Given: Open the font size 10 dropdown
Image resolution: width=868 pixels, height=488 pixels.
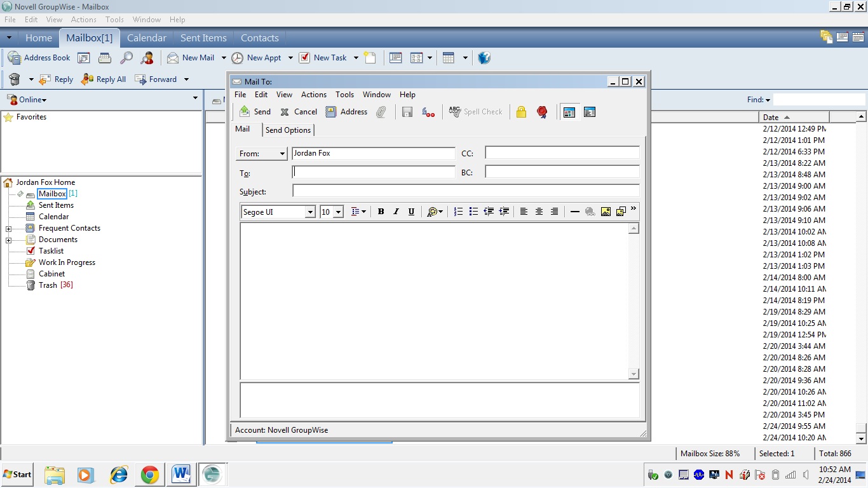Looking at the screenshot, I should click(338, 212).
